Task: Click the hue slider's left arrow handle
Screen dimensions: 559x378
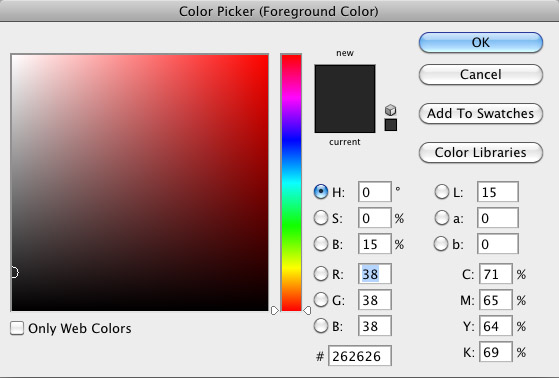Action: (275, 311)
